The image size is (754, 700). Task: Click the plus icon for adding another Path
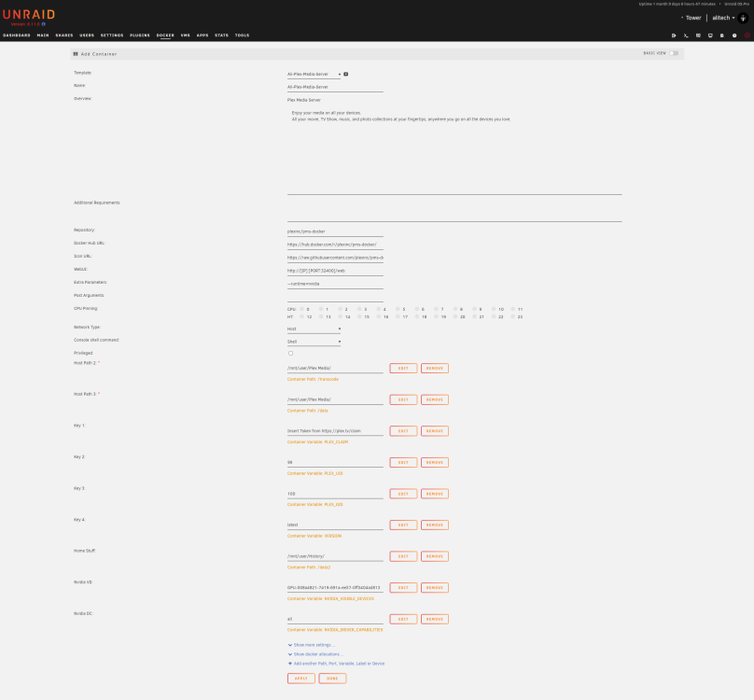click(290, 664)
